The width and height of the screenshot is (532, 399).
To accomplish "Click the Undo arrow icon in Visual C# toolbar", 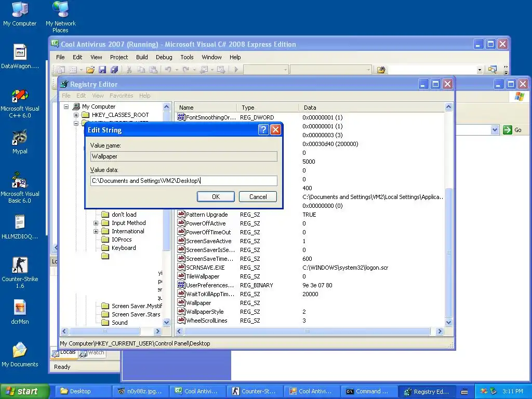I will [x=168, y=70].
